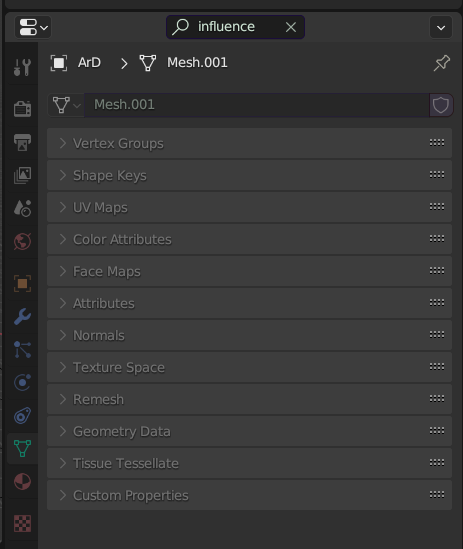Viewport: 463px width, 549px height.
Task: Select View Layer properties tab
Action: point(22,175)
